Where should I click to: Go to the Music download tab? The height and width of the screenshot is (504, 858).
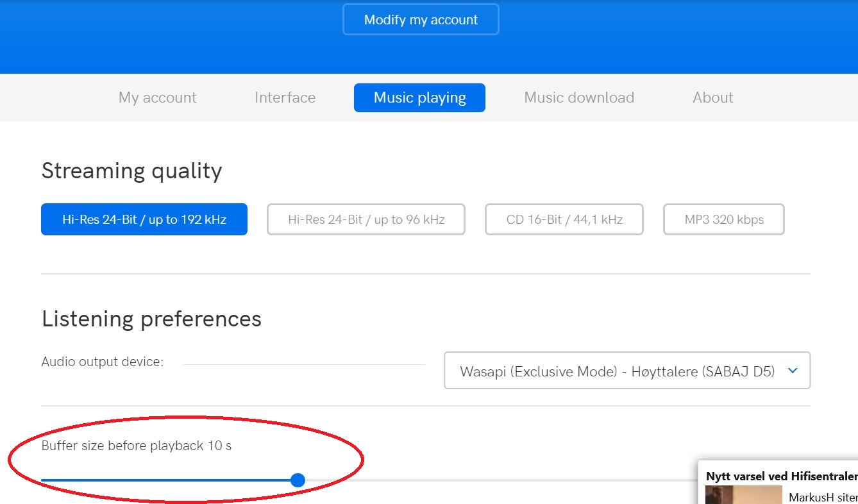point(579,97)
